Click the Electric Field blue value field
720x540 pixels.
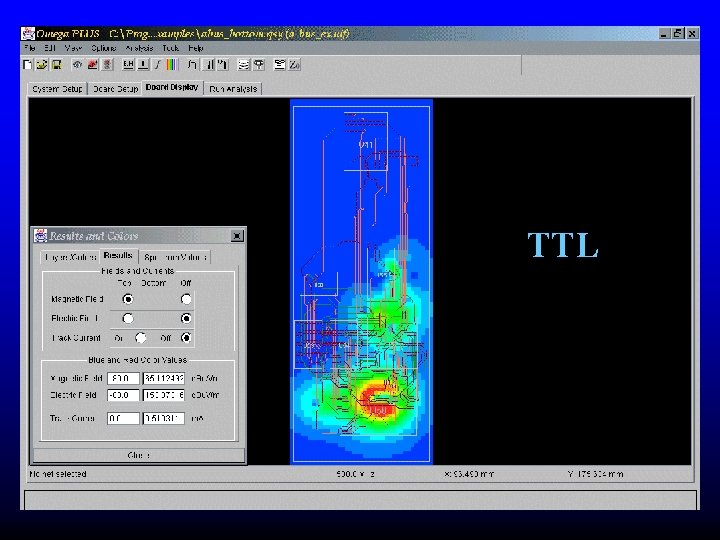click(123, 395)
